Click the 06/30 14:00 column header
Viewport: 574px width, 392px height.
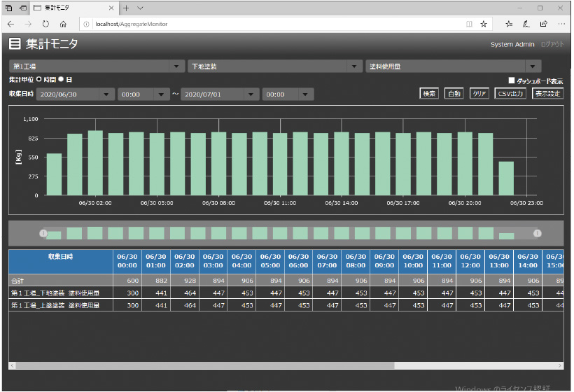pos(528,261)
